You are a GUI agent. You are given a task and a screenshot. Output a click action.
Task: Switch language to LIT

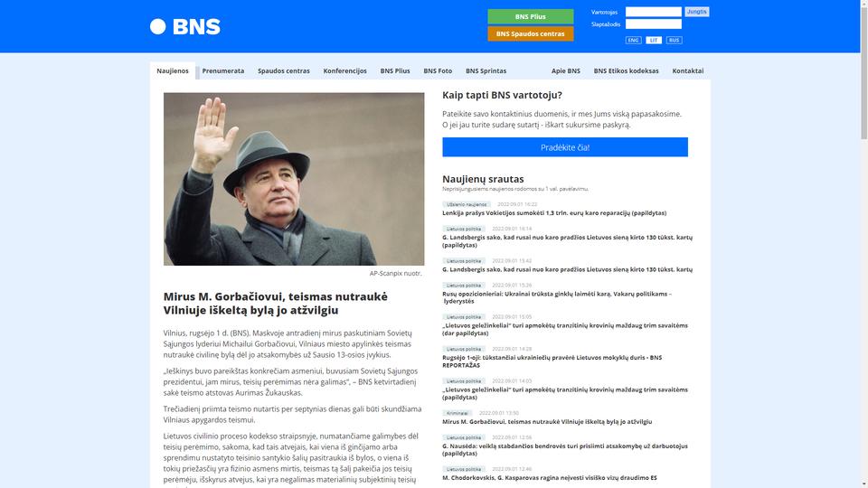coord(654,41)
